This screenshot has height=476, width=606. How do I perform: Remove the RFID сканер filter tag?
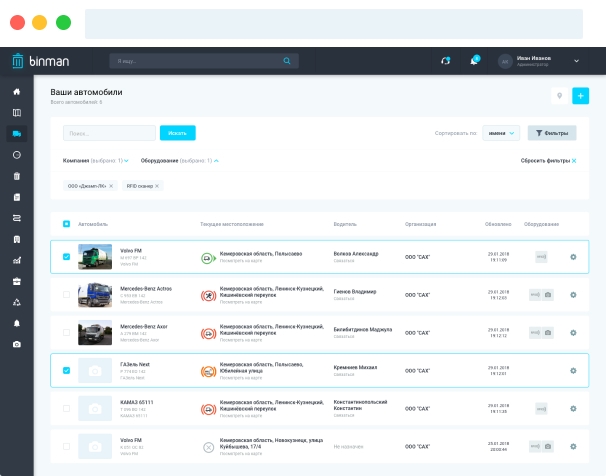click(x=158, y=186)
